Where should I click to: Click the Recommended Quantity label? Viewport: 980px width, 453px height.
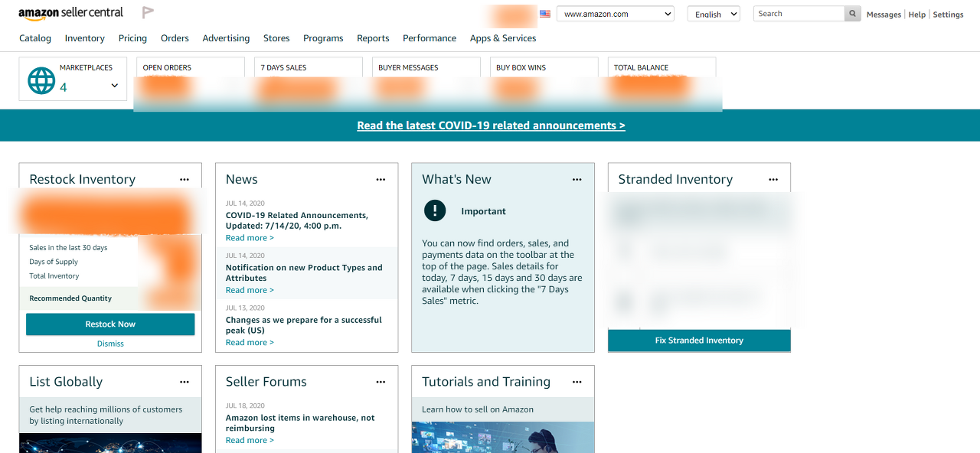click(70, 298)
